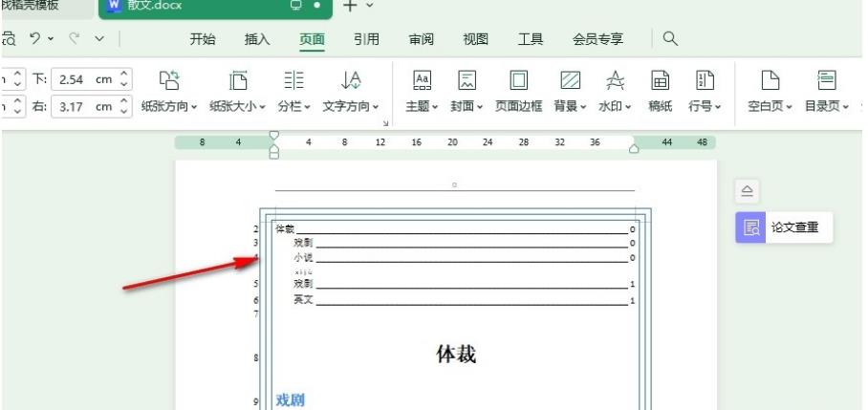The image size is (868, 410).
Task: Click the ruler's first-line indent marker
Action: [x=273, y=136]
